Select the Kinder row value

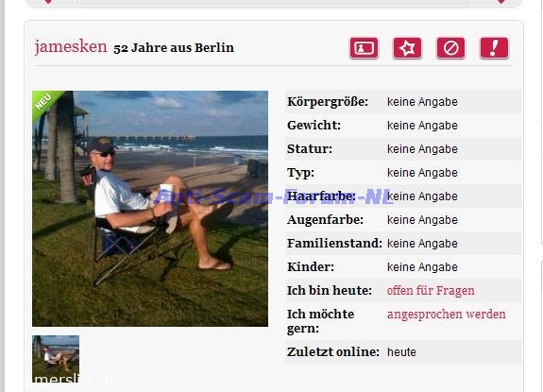(422, 267)
